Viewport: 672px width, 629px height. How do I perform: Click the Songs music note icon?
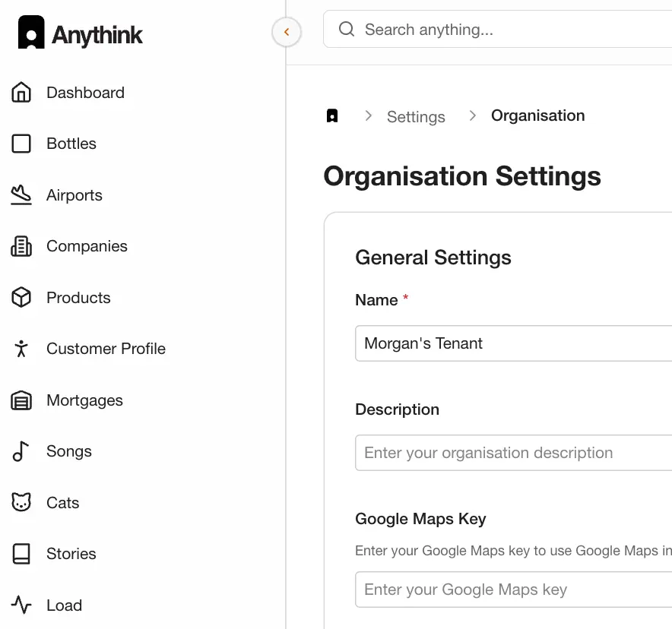[x=21, y=451]
